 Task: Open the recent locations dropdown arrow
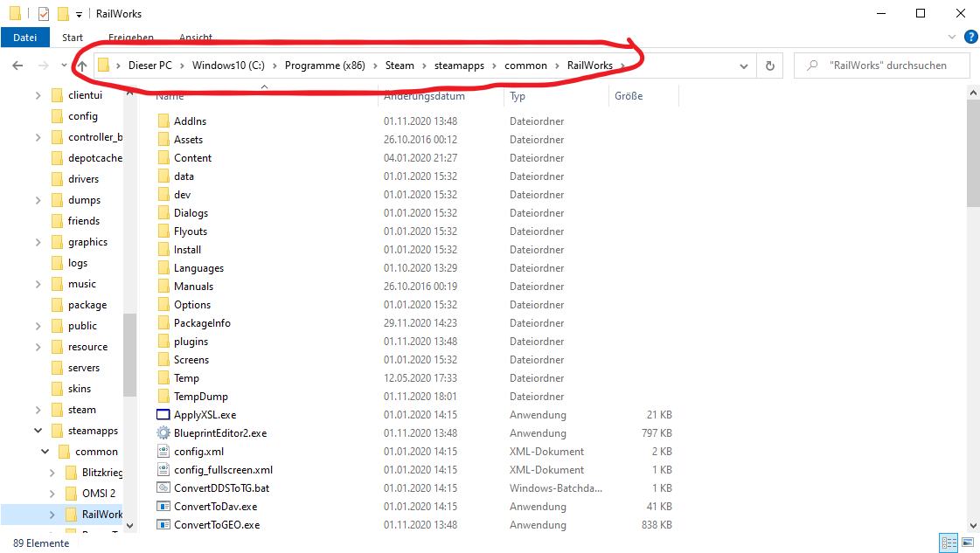coord(64,66)
